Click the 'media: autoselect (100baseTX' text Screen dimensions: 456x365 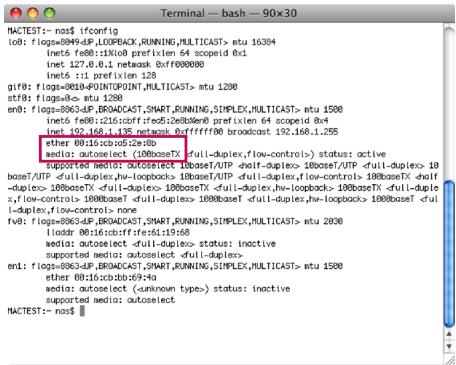pos(113,154)
